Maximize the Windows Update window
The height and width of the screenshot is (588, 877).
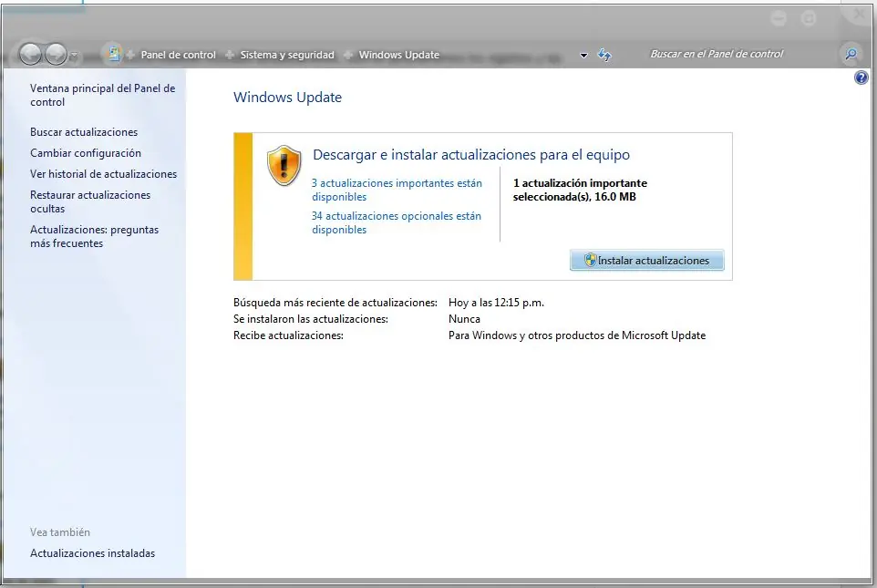(809, 18)
